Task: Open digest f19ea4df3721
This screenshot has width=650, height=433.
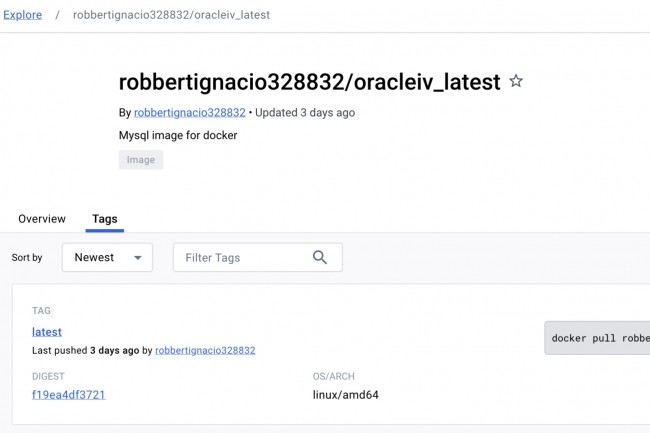Action: (x=68, y=395)
